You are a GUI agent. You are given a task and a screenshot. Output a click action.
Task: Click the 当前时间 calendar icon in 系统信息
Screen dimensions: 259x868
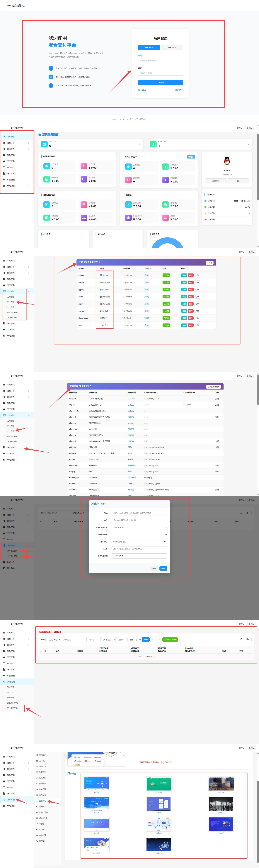click(x=205, y=201)
